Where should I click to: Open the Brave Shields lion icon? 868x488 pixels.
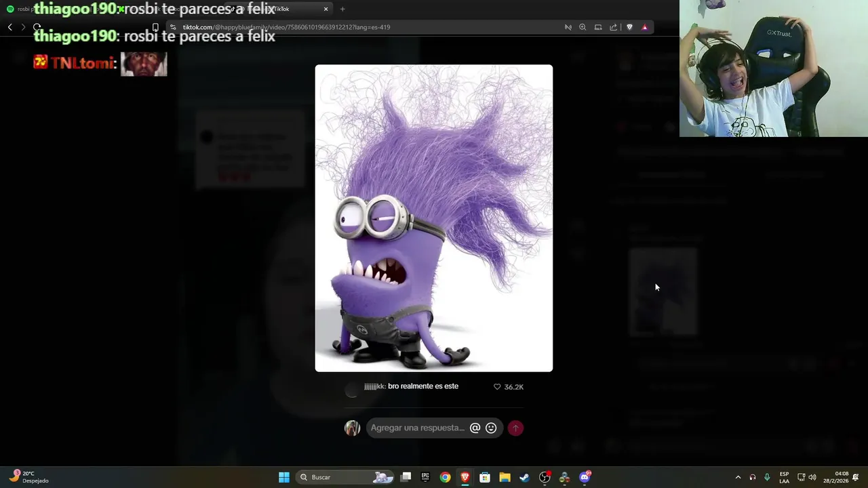point(629,27)
